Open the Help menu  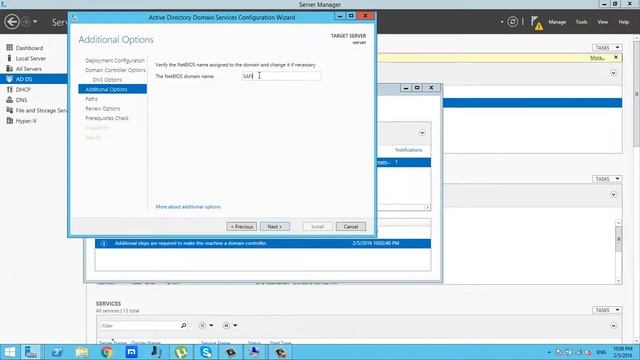[623, 22]
